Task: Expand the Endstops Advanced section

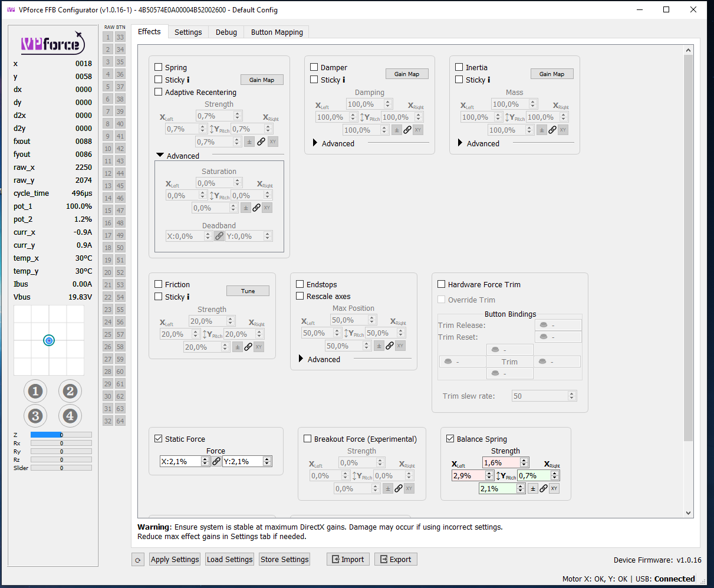Action: (x=301, y=359)
